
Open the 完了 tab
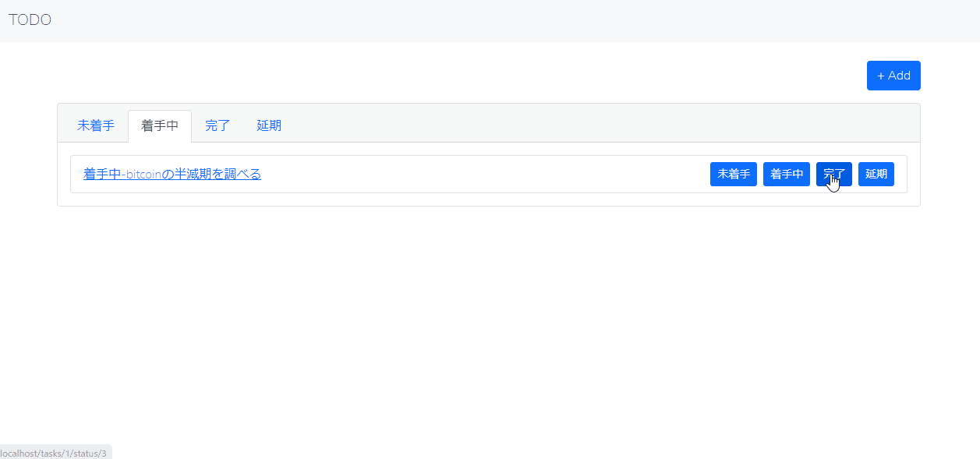[218, 125]
